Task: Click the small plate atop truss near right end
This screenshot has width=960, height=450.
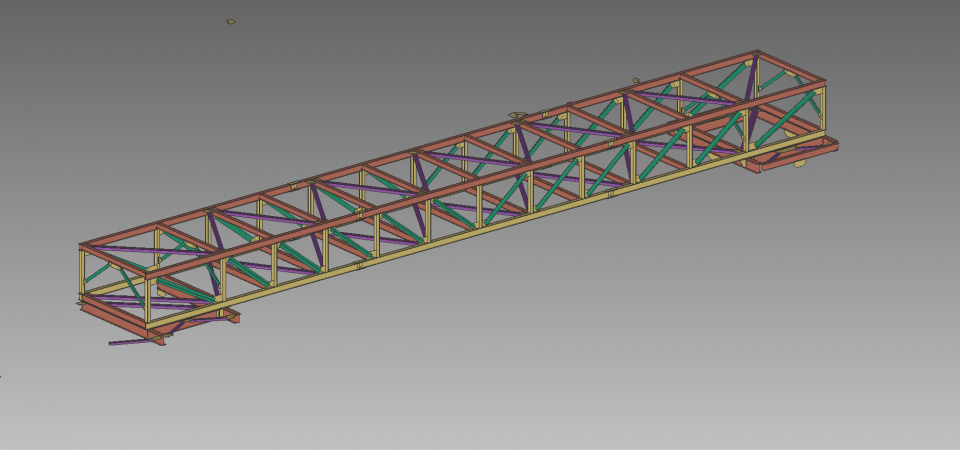Action: pos(635,81)
